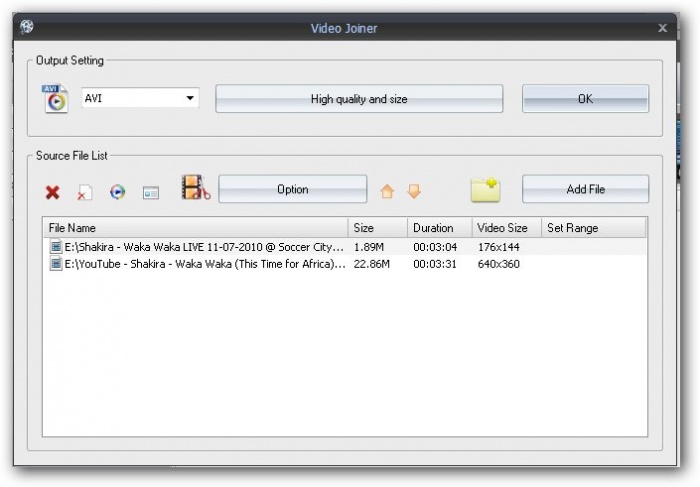Sort by Size column header

[378, 228]
